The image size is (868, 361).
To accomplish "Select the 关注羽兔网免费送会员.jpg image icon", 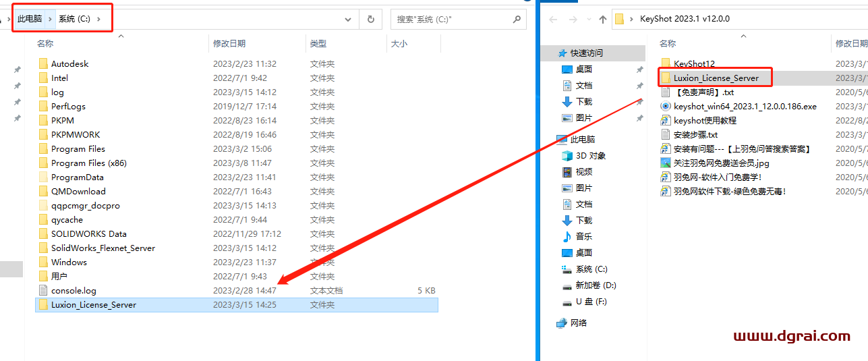I will [666, 163].
